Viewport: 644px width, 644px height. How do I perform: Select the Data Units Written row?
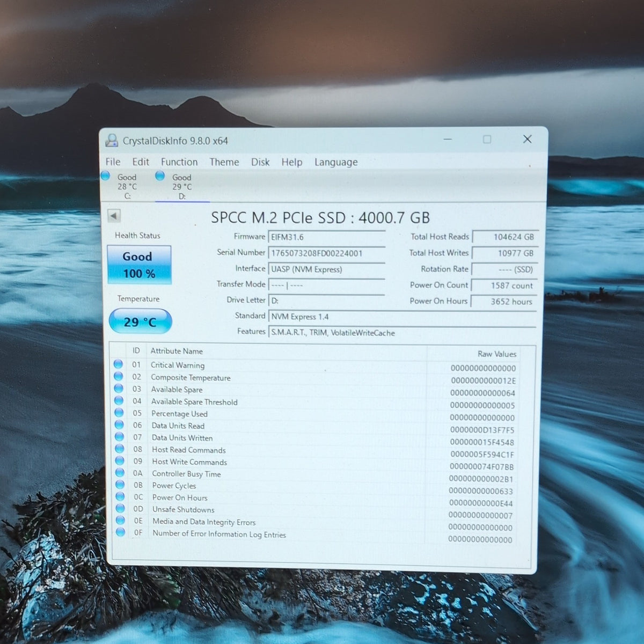[316, 438]
